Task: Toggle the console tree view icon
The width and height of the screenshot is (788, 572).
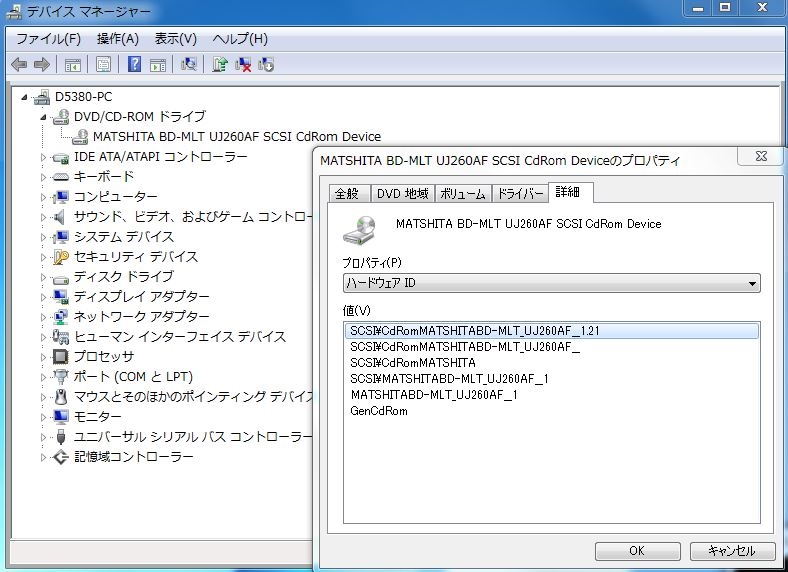Action: point(73,64)
